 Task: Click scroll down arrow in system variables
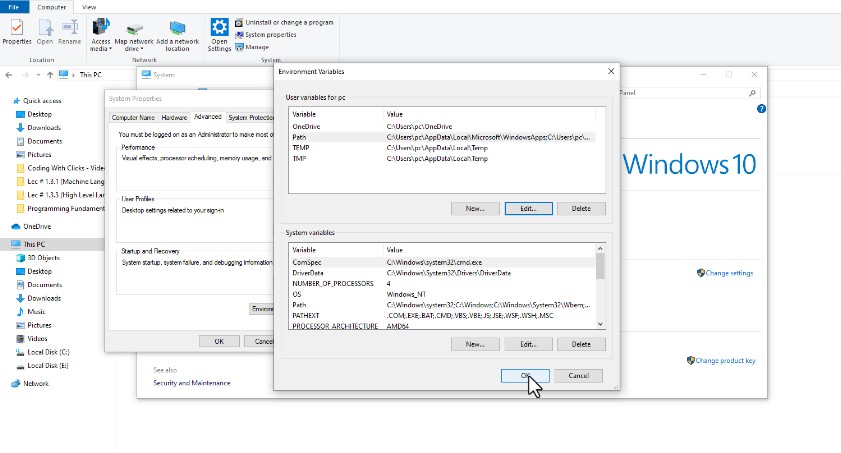click(x=600, y=324)
